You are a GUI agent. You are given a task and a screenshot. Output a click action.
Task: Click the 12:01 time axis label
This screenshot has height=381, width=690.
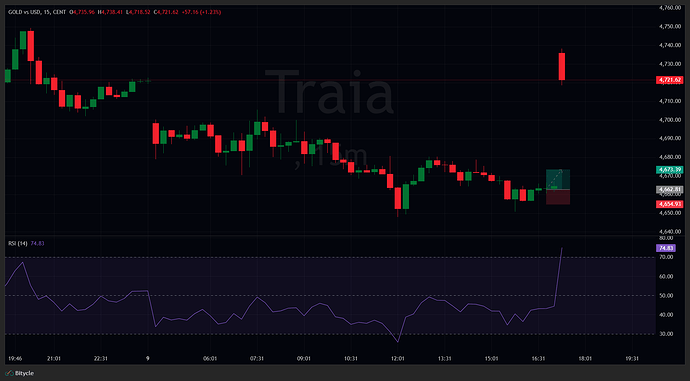pyautogui.click(x=397, y=359)
